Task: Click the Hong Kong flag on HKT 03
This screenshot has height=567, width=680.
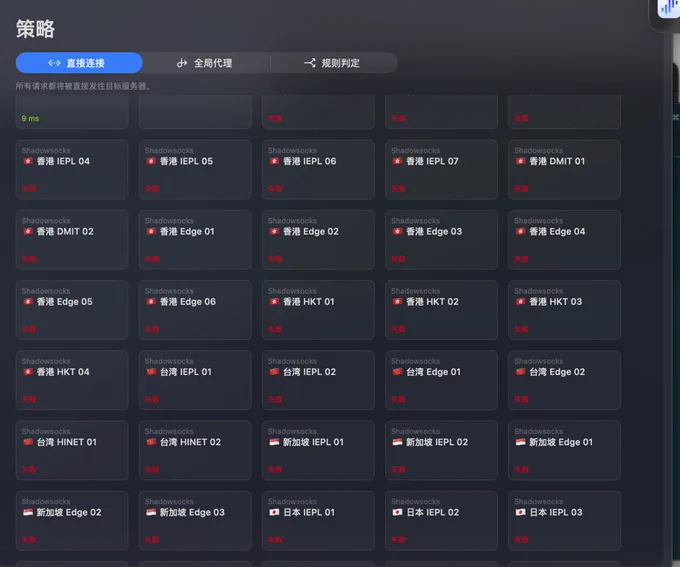Action: pyautogui.click(x=520, y=302)
